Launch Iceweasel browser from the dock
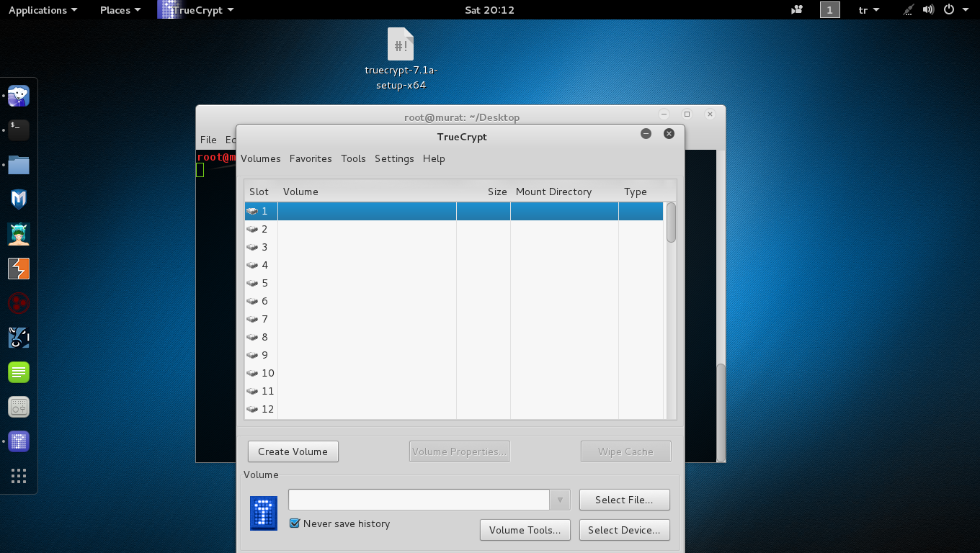980x553 pixels. 19,96
